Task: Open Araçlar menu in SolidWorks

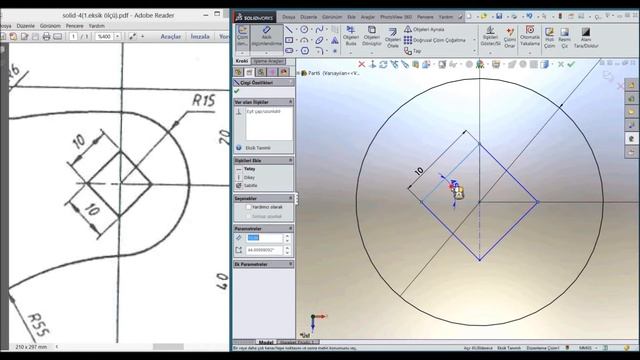Action: tap(367, 17)
